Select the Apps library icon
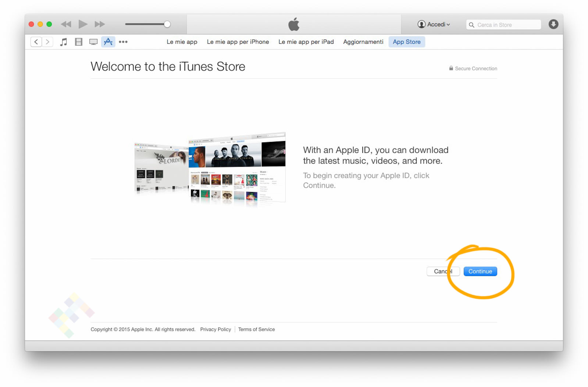The image size is (588, 387). coord(108,42)
